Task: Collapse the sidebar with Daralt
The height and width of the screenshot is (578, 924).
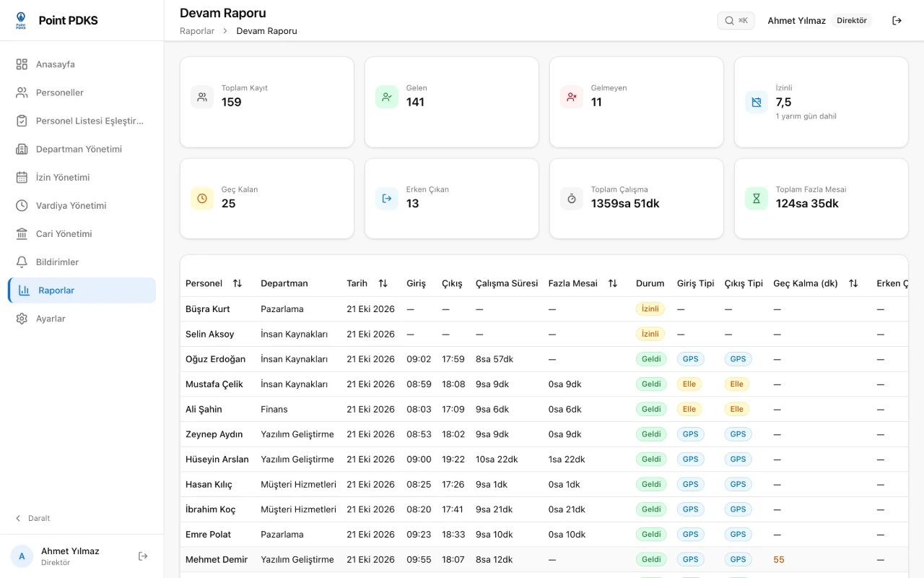Action: [33, 518]
